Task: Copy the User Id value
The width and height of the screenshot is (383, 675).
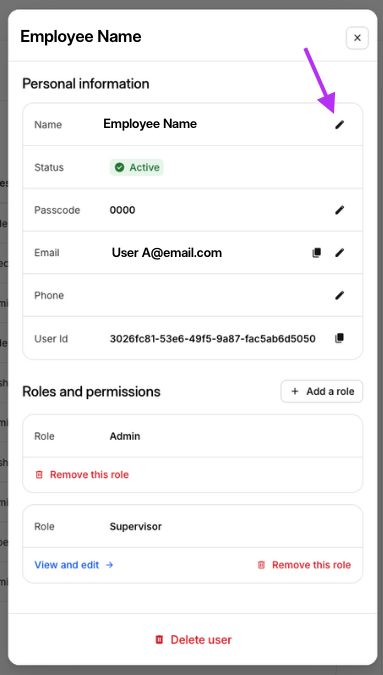Action: click(340, 338)
